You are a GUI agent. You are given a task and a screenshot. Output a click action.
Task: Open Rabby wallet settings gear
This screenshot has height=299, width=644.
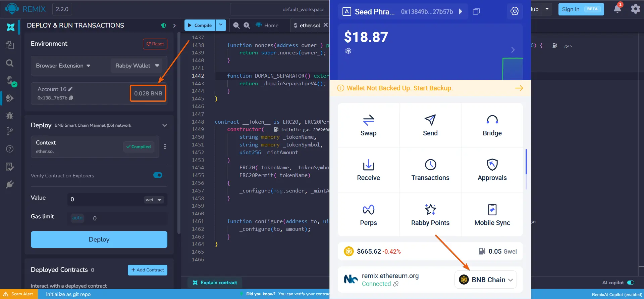515,11
